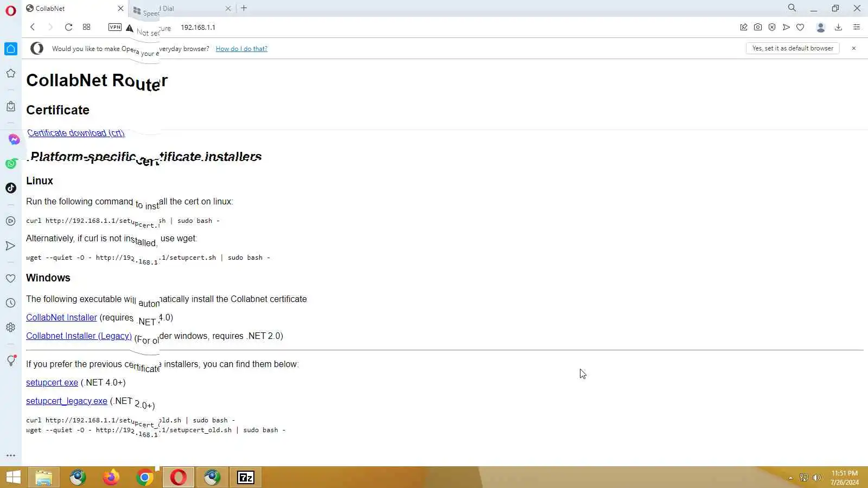Click the wget setupcert_old.sh command line
Image resolution: width=868 pixels, height=488 pixels.
156,431
